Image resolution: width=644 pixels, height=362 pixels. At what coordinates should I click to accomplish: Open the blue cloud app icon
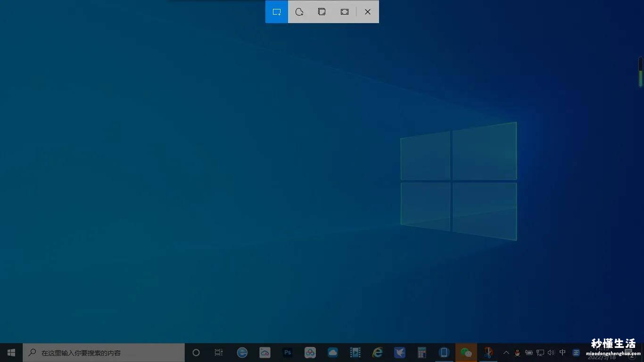tap(333, 353)
